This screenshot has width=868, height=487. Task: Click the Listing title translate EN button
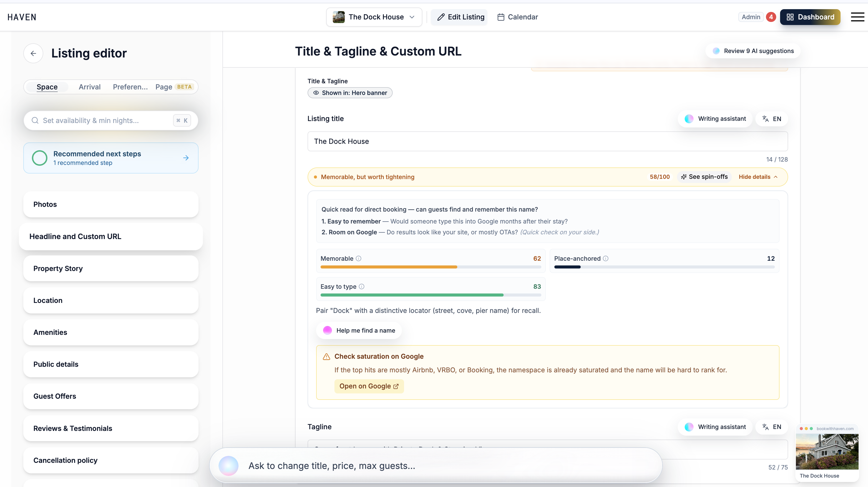tap(771, 119)
